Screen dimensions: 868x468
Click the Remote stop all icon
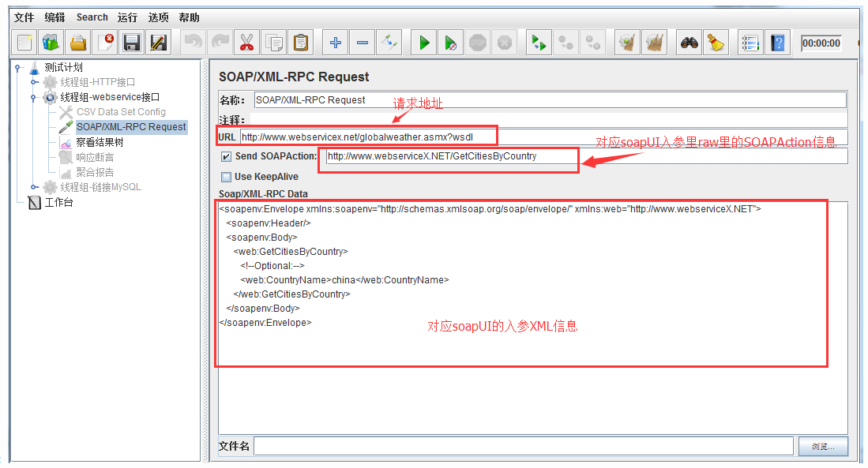point(566,43)
